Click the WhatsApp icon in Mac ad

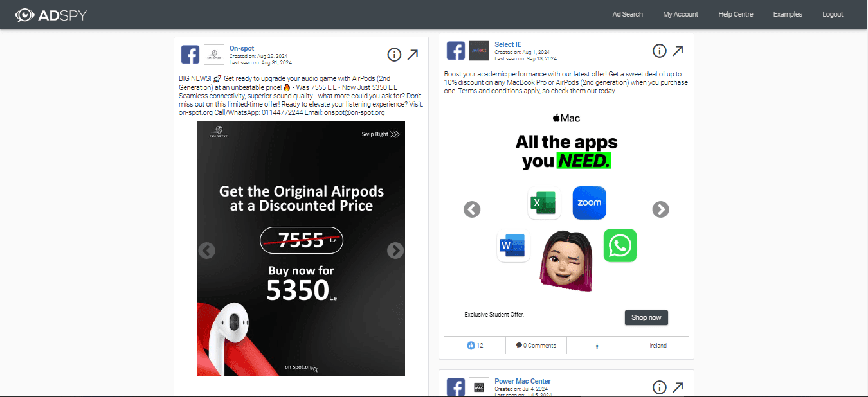coord(620,245)
